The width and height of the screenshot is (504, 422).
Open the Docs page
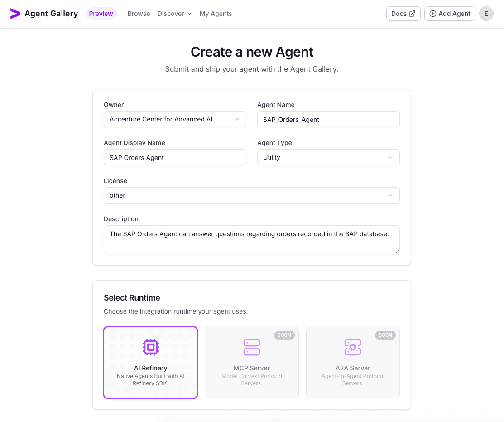click(403, 13)
